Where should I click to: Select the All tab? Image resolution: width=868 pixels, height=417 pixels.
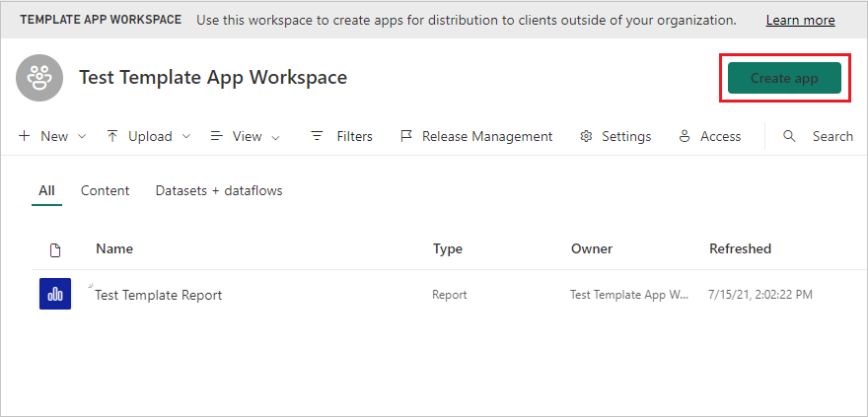pyautogui.click(x=46, y=190)
